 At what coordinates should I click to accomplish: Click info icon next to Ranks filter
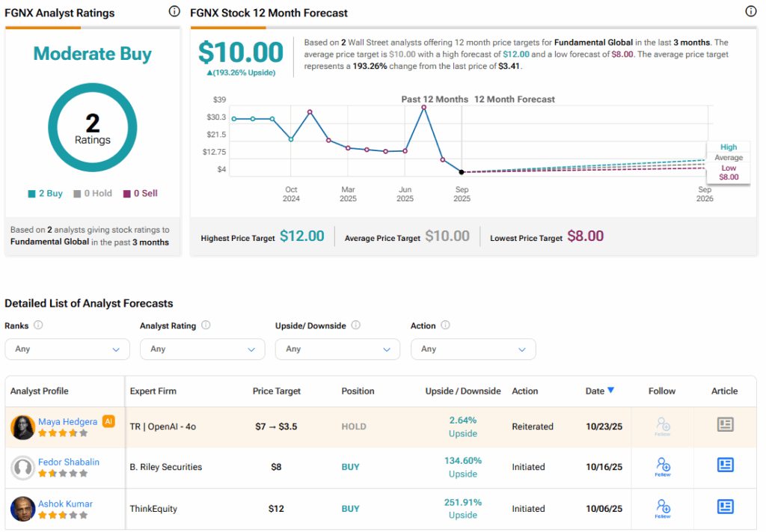point(38,325)
